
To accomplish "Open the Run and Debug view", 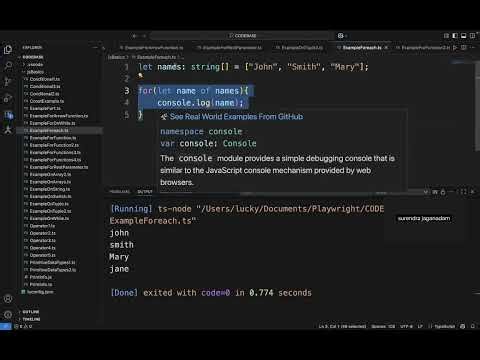I will (8, 98).
